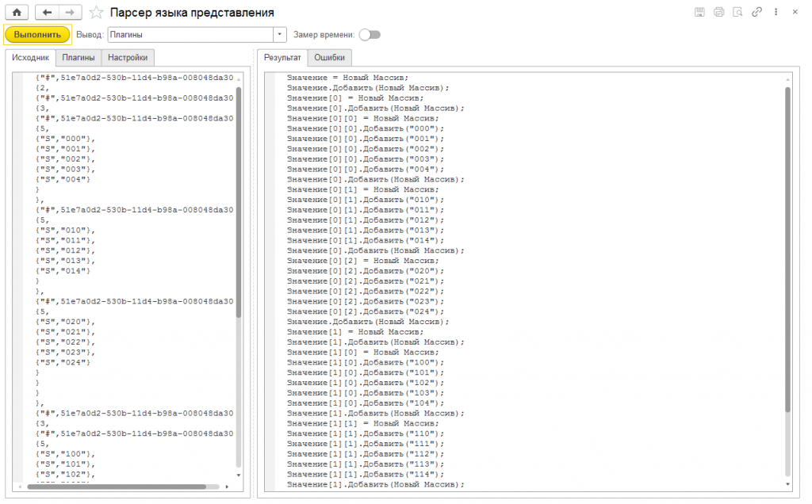Screen dimensions: 812x504
Task: Click source line {"S","004"}
Action: 63,179
